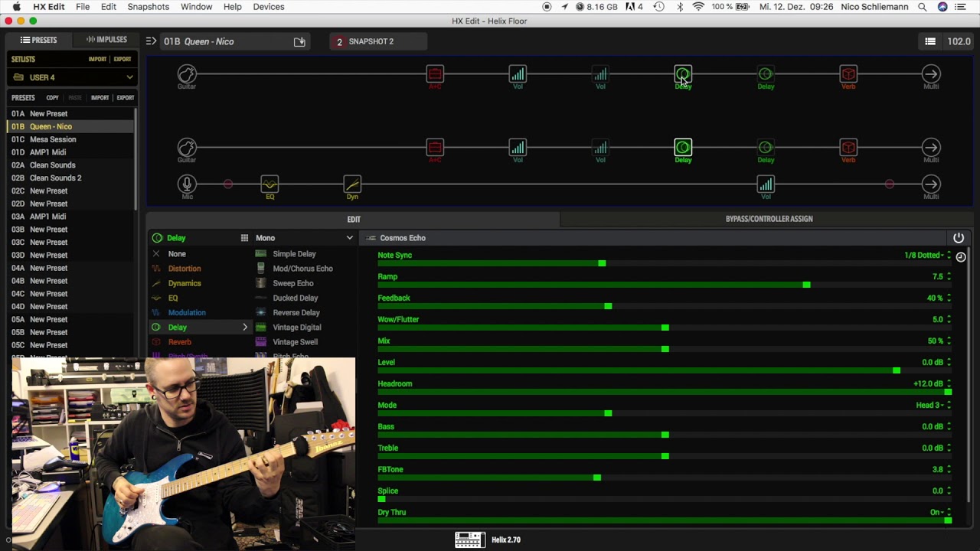This screenshot has width=980, height=551.
Task: Click COPY in the Presets header
Action: (x=52, y=98)
